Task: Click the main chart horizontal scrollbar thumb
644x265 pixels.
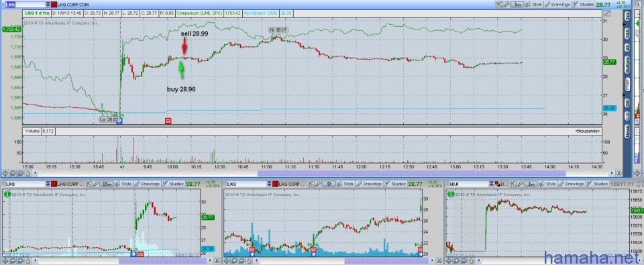Action: coord(411,173)
